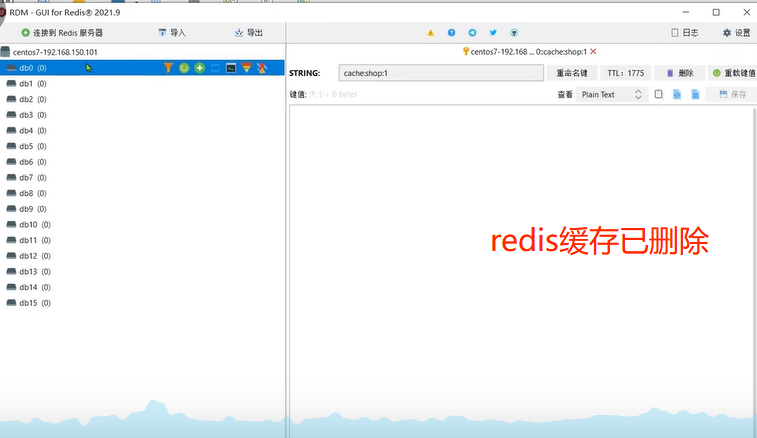Open the Telegram icon in top toolbar
This screenshot has width=757, height=438.
[472, 33]
